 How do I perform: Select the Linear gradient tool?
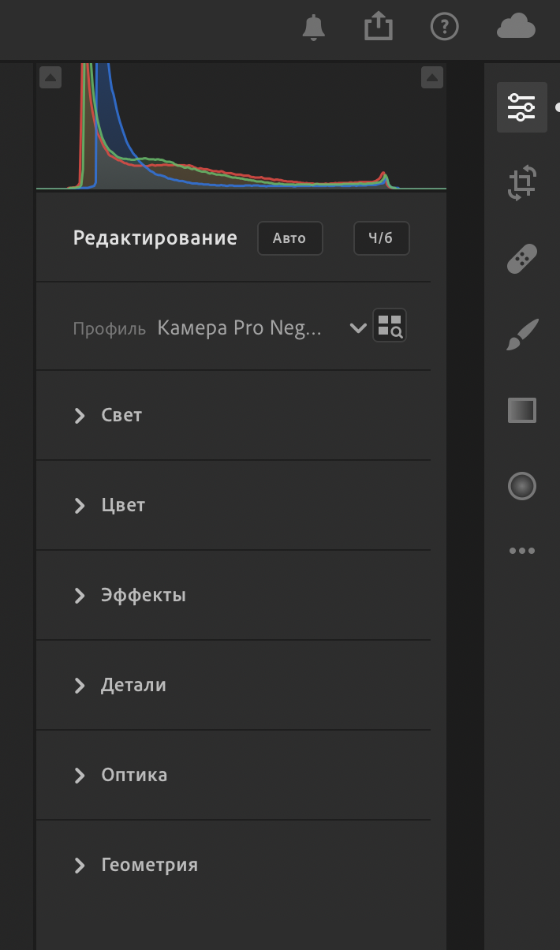[x=522, y=410]
